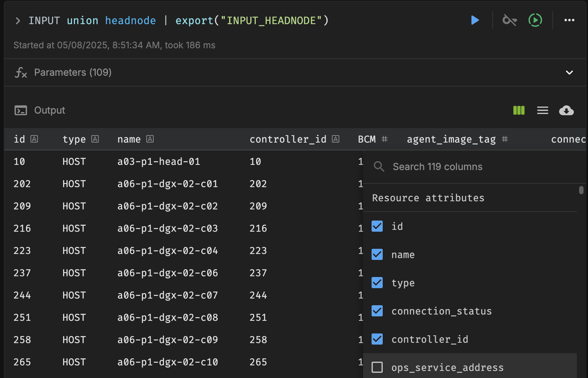The image size is (588, 378).
Task: Click the id cell with value 209
Action: (x=22, y=206)
